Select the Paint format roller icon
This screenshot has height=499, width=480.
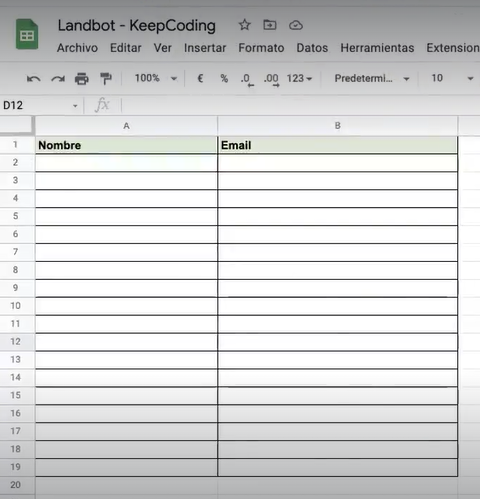click(x=106, y=79)
